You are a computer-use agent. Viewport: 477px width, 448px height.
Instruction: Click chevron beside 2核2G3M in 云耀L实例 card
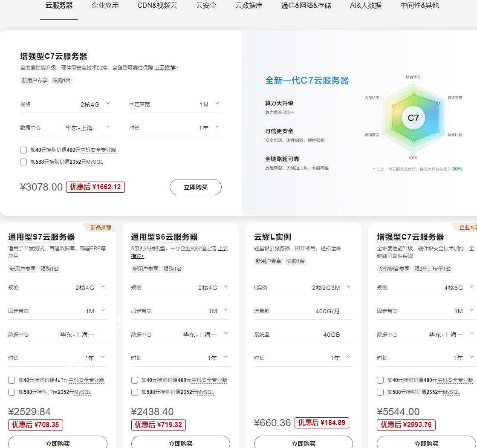(x=348, y=287)
